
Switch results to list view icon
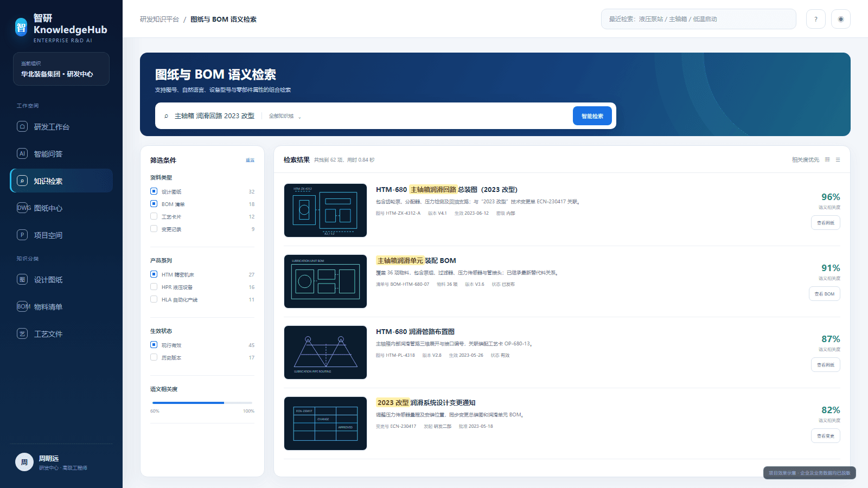click(x=838, y=160)
